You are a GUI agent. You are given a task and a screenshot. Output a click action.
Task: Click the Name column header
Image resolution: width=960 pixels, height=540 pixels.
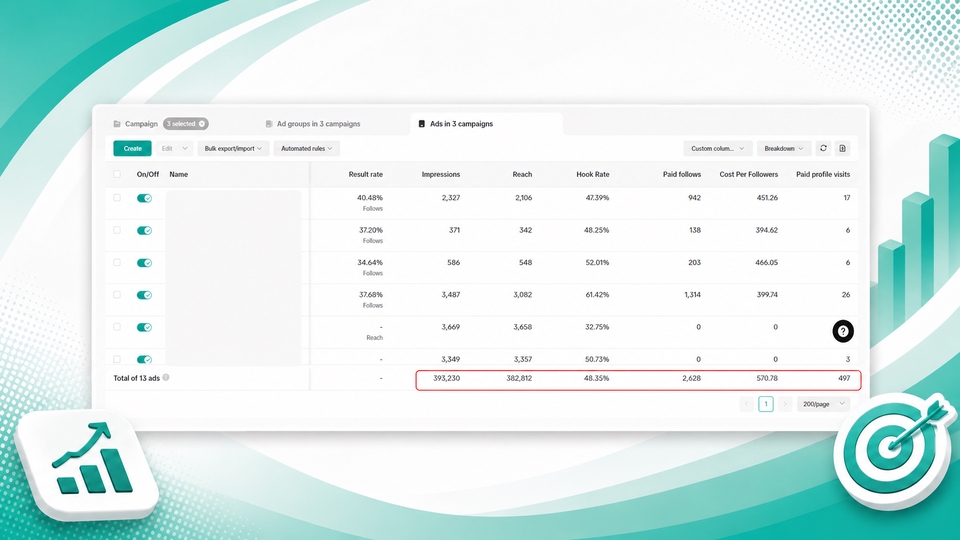point(179,174)
